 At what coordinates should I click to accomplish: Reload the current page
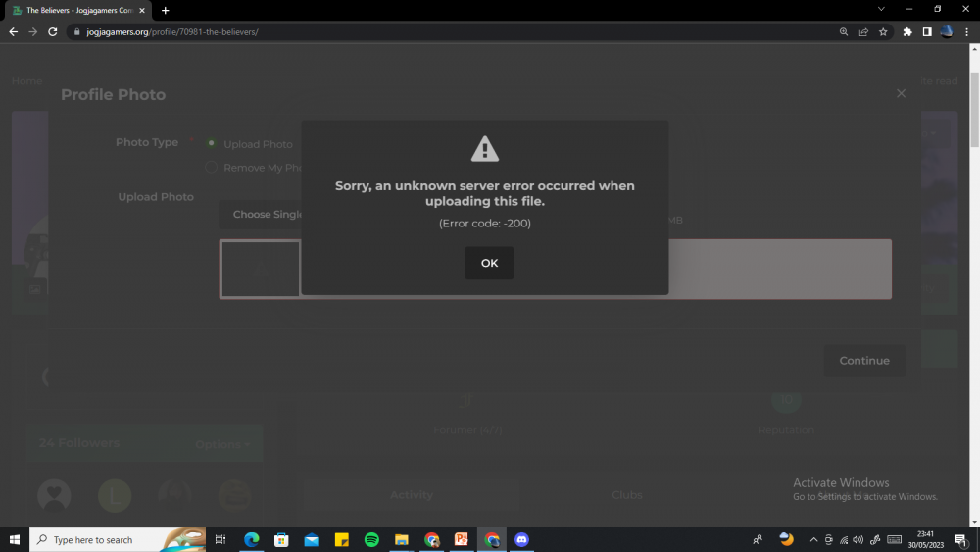53,32
